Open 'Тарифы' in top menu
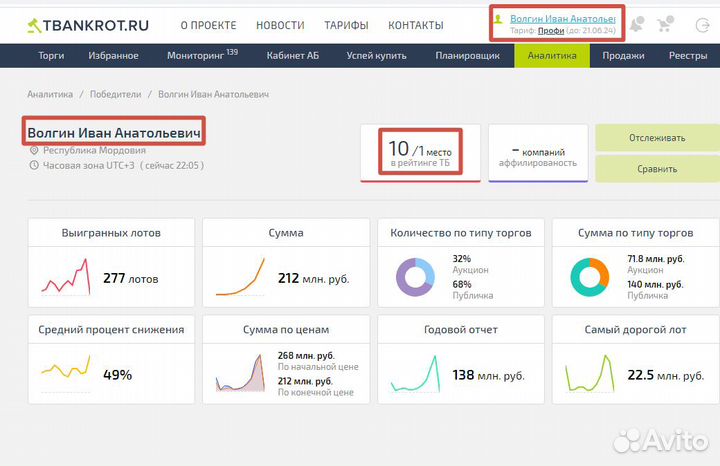This screenshot has width=720, height=466. pos(347,25)
